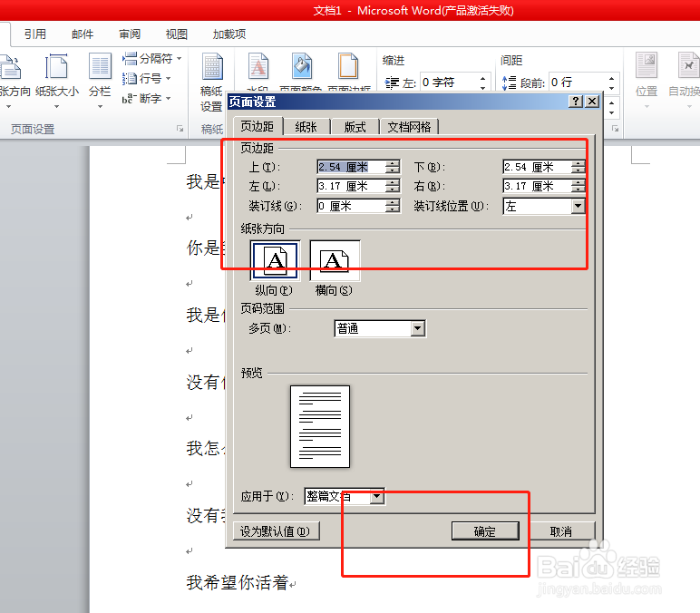Select 纵向 portrait orientation
Screen dimensions: 700x613
point(275,260)
